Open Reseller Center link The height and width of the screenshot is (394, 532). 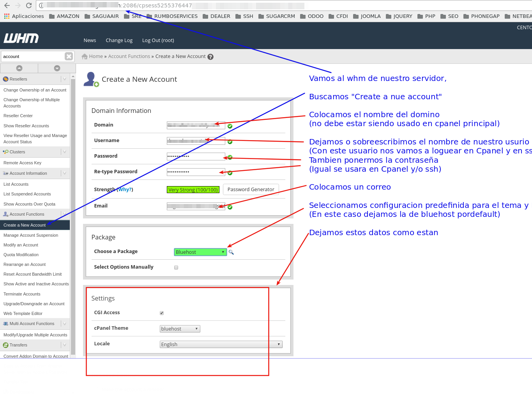point(18,116)
